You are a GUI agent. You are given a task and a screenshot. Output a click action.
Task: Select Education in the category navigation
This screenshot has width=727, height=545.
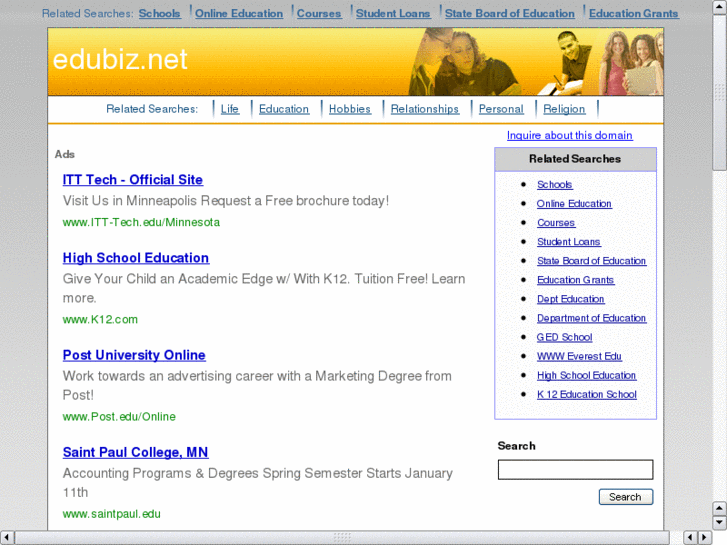pyautogui.click(x=284, y=109)
